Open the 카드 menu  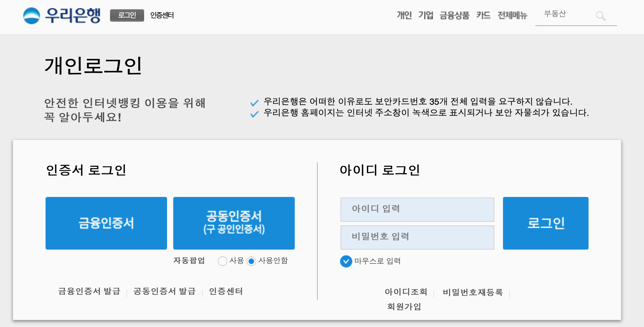coord(483,15)
